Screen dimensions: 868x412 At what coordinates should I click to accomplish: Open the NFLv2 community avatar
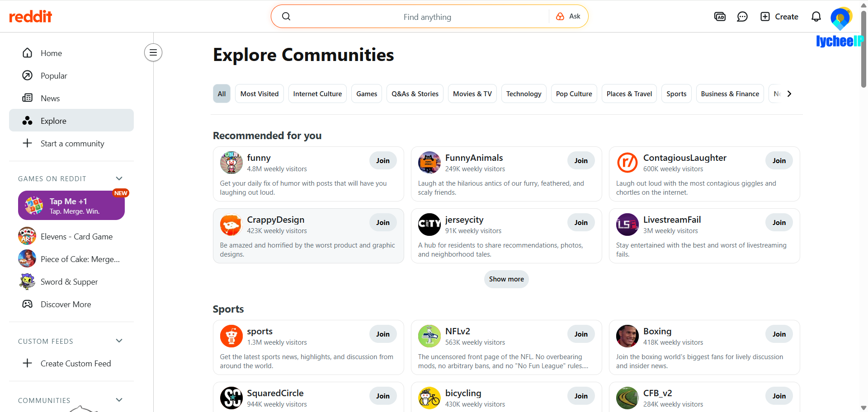click(429, 336)
